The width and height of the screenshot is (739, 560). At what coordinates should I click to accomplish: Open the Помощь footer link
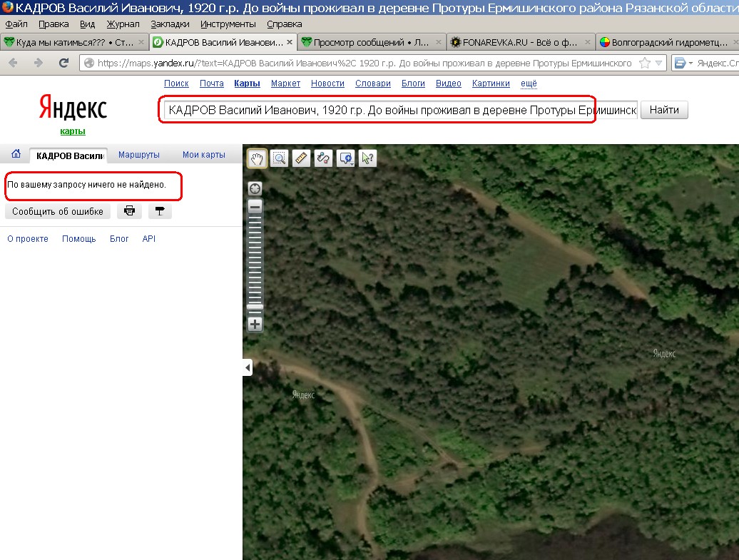pyautogui.click(x=78, y=238)
